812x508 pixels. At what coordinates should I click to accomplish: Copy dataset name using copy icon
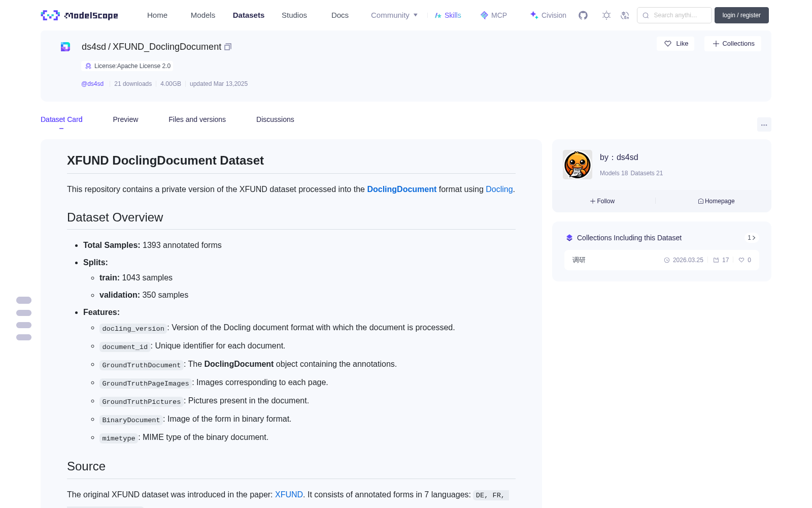click(x=228, y=47)
